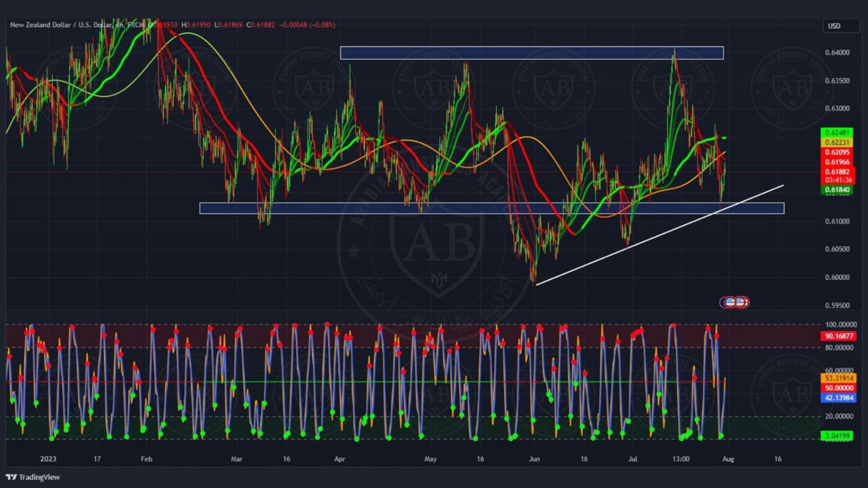
Task: Click the red 50.00000 midline label
Action: tap(838, 388)
